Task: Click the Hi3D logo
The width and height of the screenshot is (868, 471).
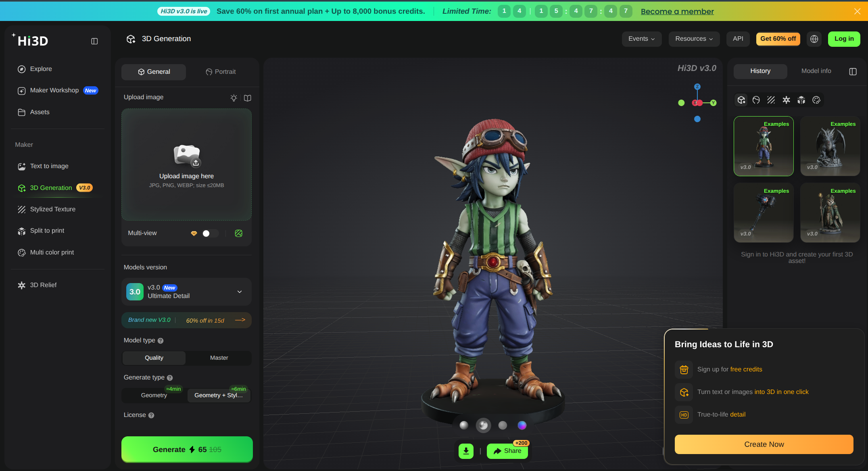Action: tap(30, 40)
